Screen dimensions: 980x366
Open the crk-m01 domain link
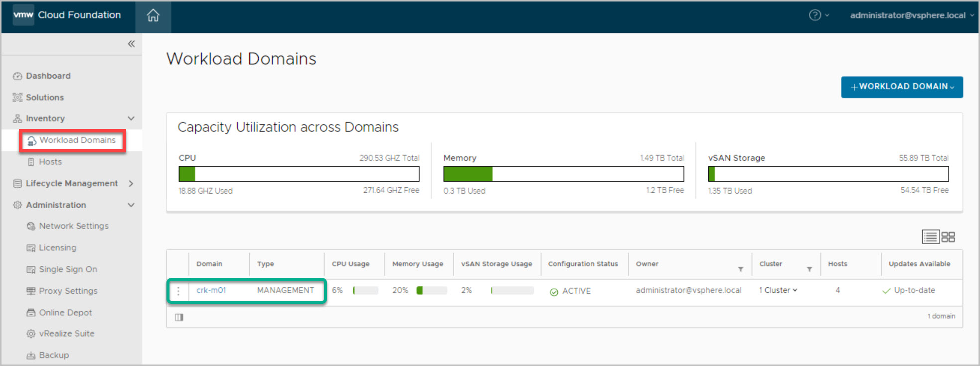pyautogui.click(x=211, y=290)
